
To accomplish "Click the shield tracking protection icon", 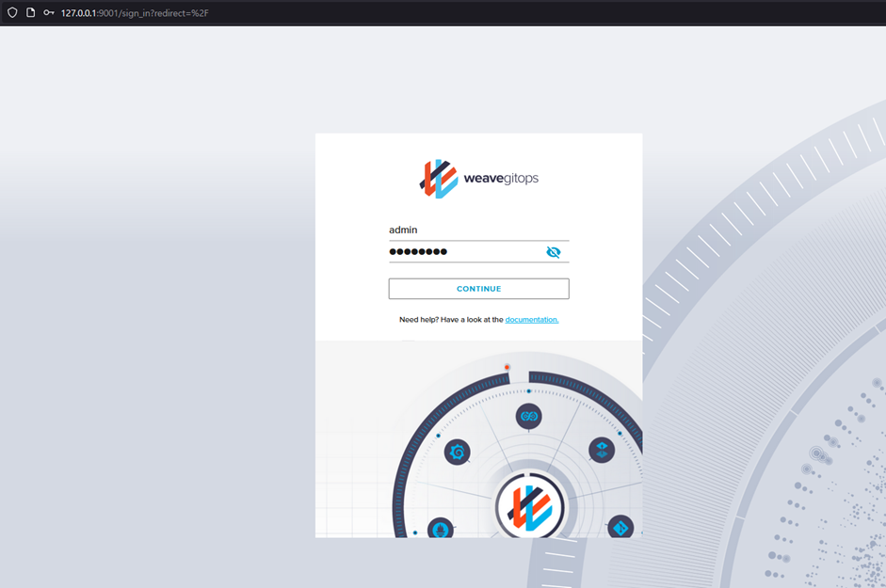I will click(12, 12).
